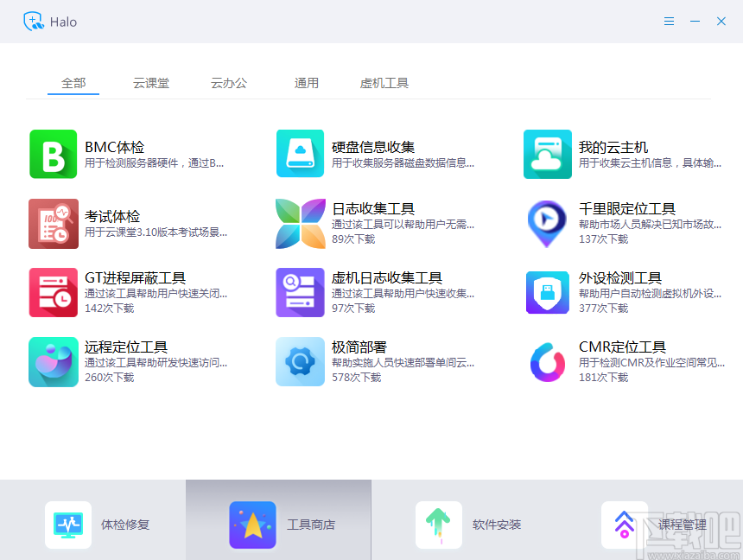Select the 虚机日志收集工具 icon

coord(300,292)
